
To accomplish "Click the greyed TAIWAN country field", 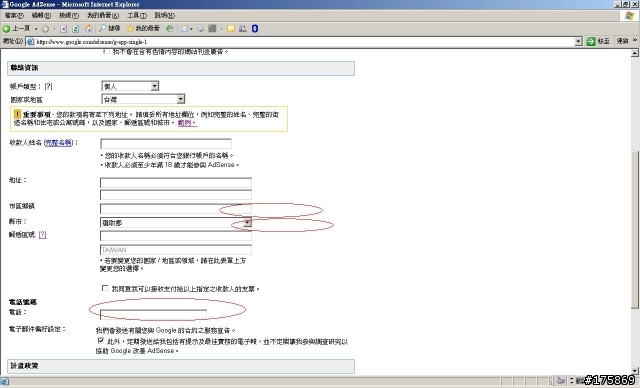I will (176, 250).
